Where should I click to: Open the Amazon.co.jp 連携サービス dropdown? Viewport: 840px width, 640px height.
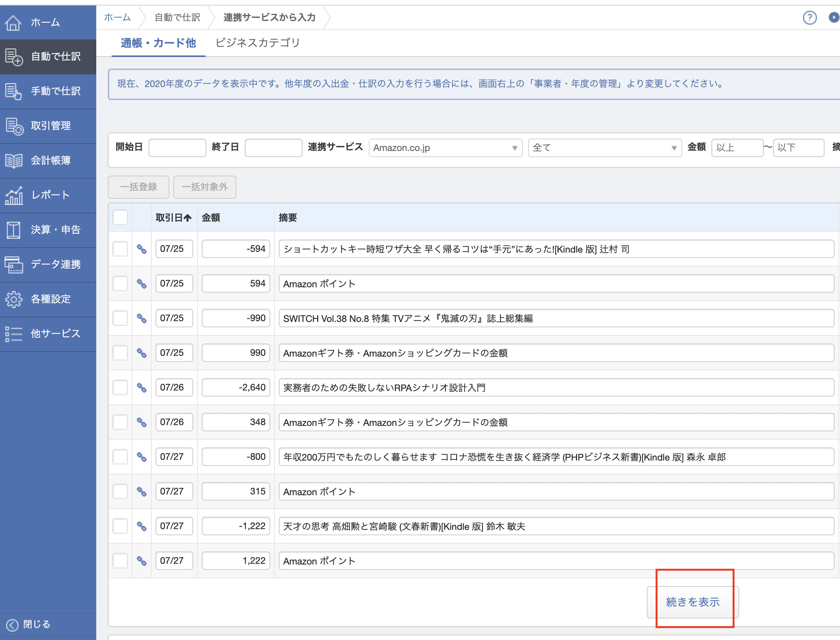tap(445, 148)
